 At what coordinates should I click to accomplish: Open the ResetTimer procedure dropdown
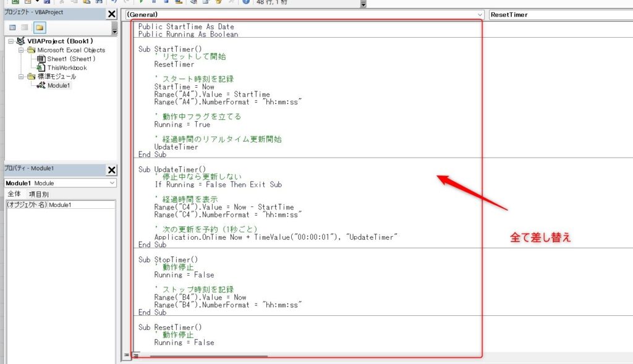click(561, 15)
